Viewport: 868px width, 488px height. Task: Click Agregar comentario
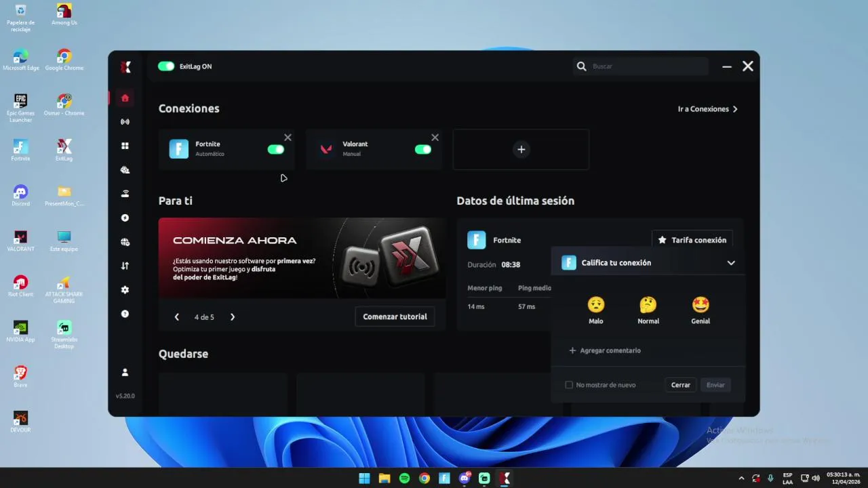coord(605,350)
